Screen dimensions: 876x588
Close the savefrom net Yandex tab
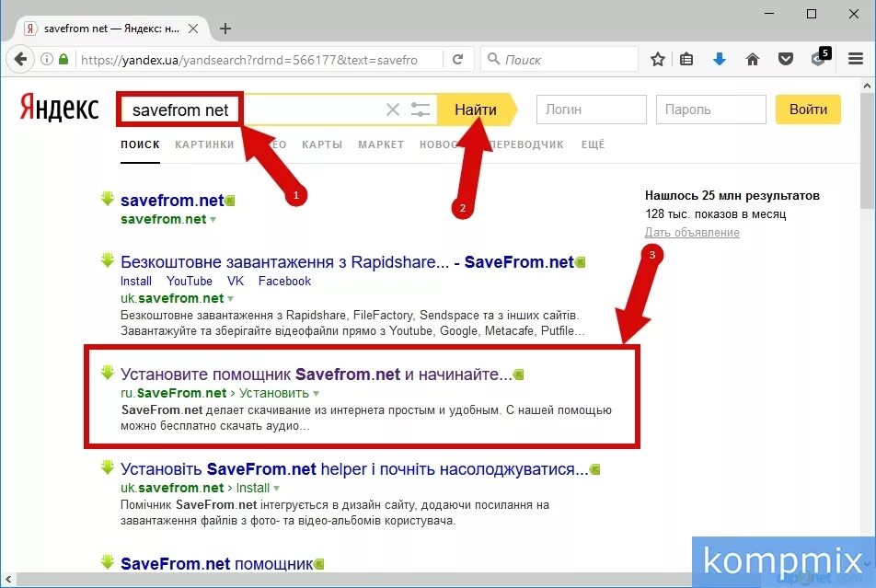[x=193, y=29]
